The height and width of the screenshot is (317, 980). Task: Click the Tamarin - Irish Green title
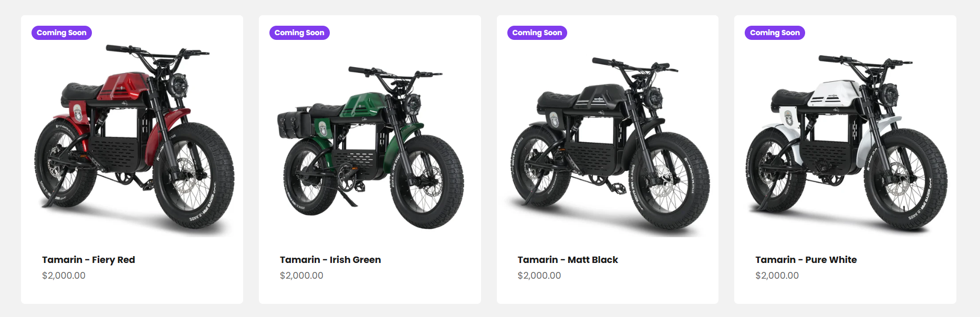[330, 260]
